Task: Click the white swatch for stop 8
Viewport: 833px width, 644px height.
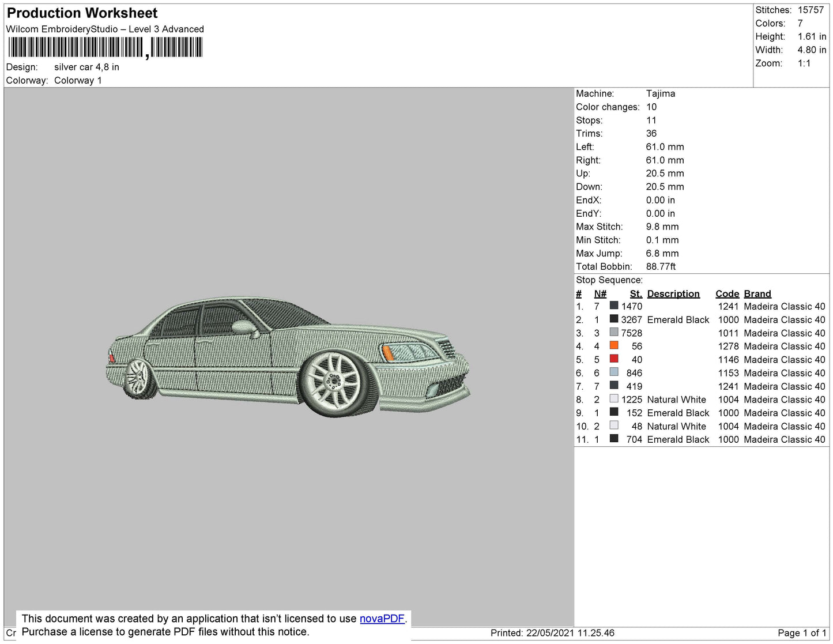Action: coord(614,399)
